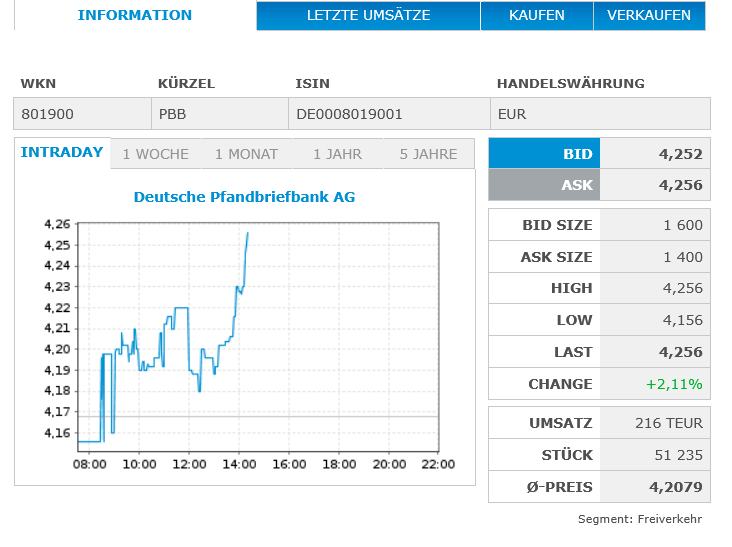
Task: Switch chart to 1 JAHR
Action: point(337,154)
